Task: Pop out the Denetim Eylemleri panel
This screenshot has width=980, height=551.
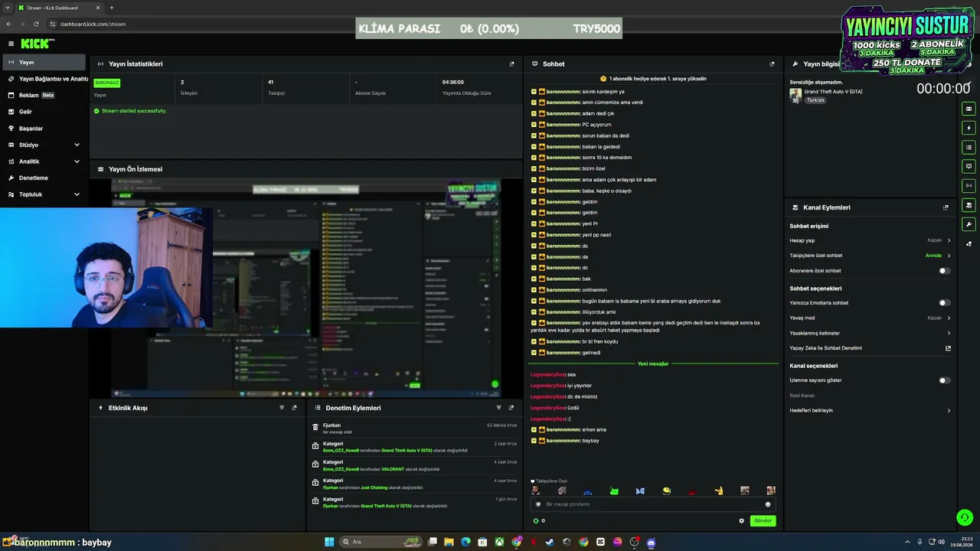Action: (511, 408)
